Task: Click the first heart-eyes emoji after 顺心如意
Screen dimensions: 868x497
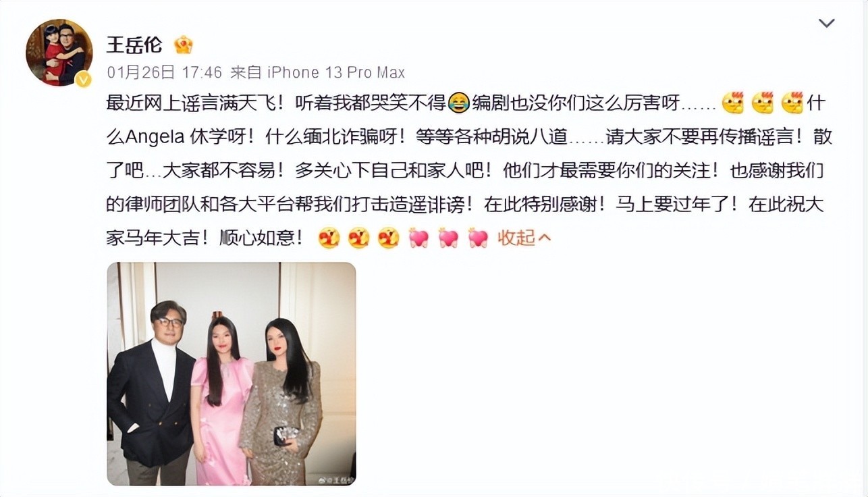Action: [329, 238]
